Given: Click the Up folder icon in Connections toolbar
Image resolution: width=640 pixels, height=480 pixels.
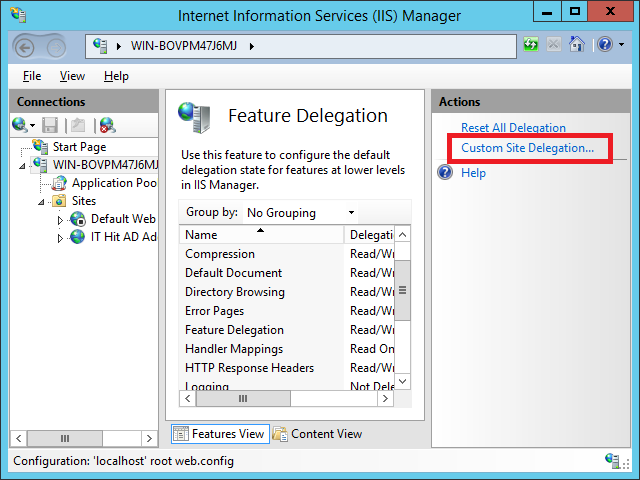Looking at the screenshot, I should (x=78, y=125).
